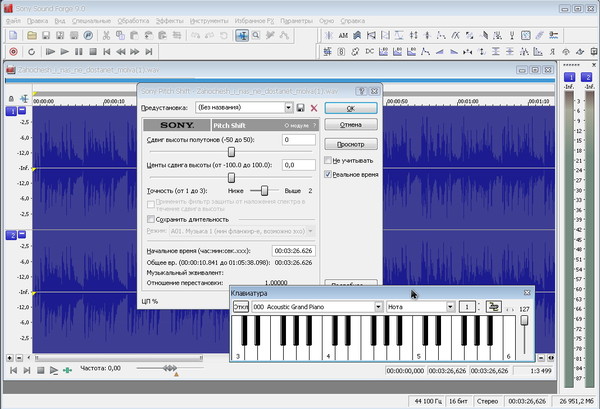The height and width of the screenshot is (409, 600).
Task: Open the Preset (Предустановка) dropdown
Action: pos(289,108)
